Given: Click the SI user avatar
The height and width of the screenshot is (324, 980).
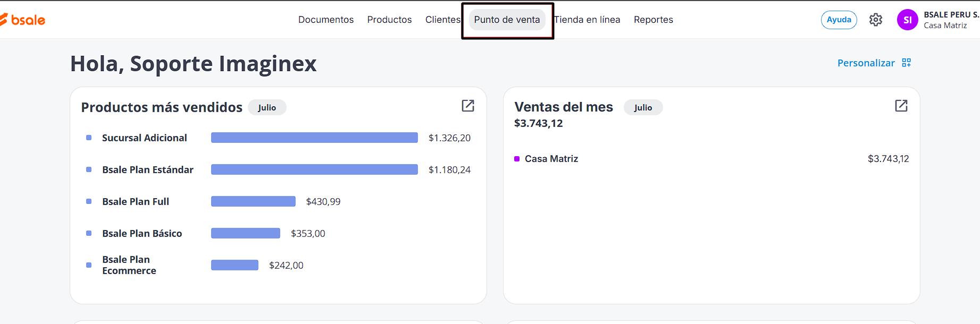Looking at the screenshot, I should click(x=908, y=20).
